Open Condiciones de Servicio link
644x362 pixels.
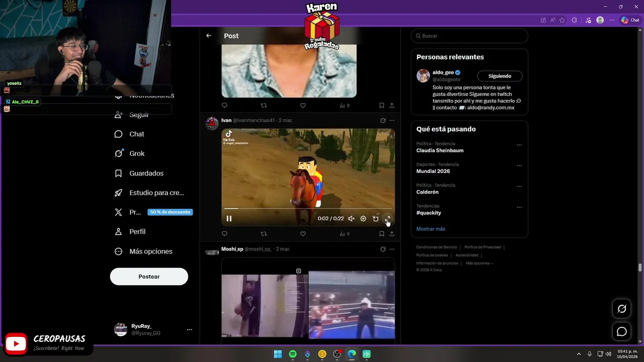click(x=437, y=247)
